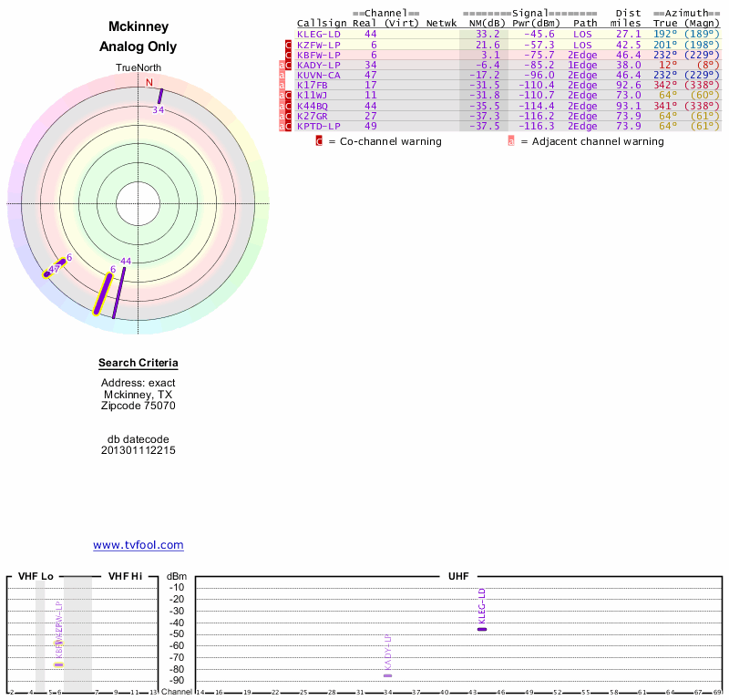Click the red N north marker on the radar plot
This screenshot has height=700, width=729.
[149, 83]
